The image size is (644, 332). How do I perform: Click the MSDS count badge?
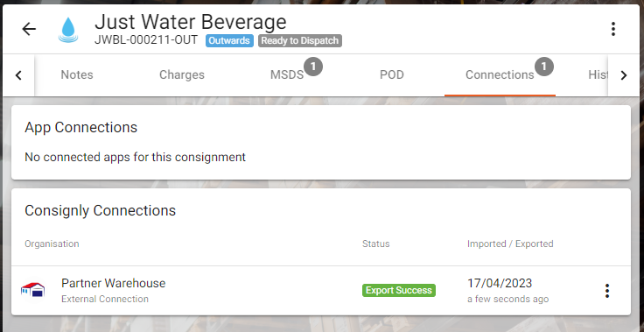point(313,67)
